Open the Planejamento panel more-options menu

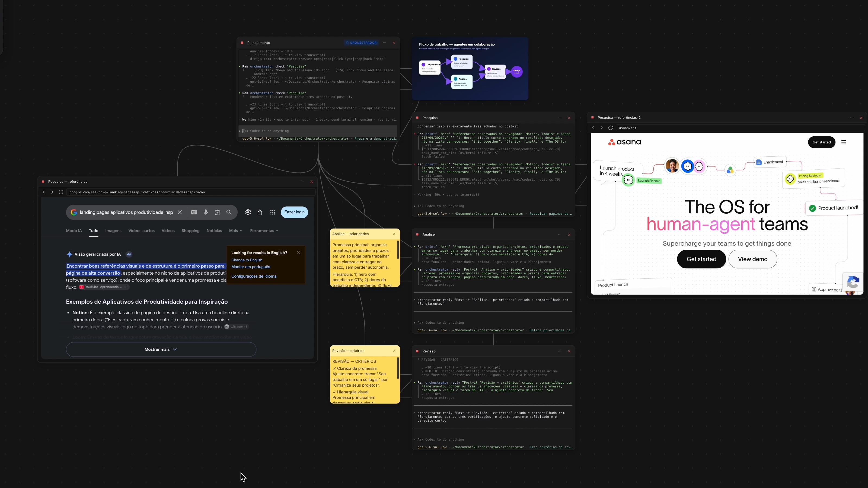click(384, 43)
